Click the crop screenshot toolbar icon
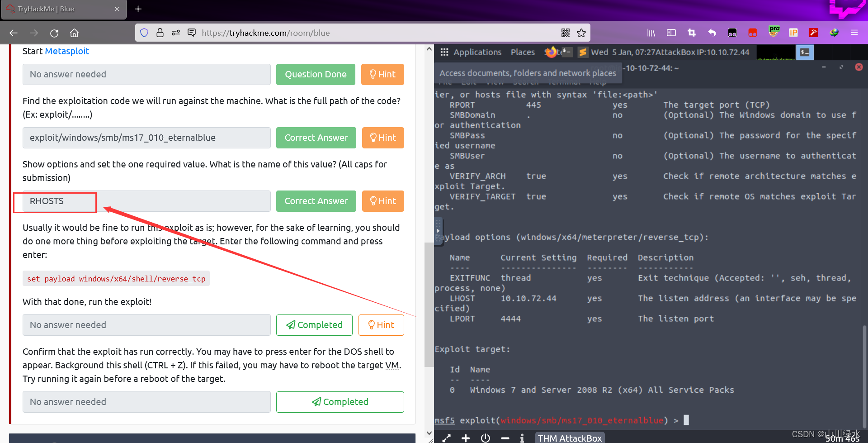 coord(692,33)
